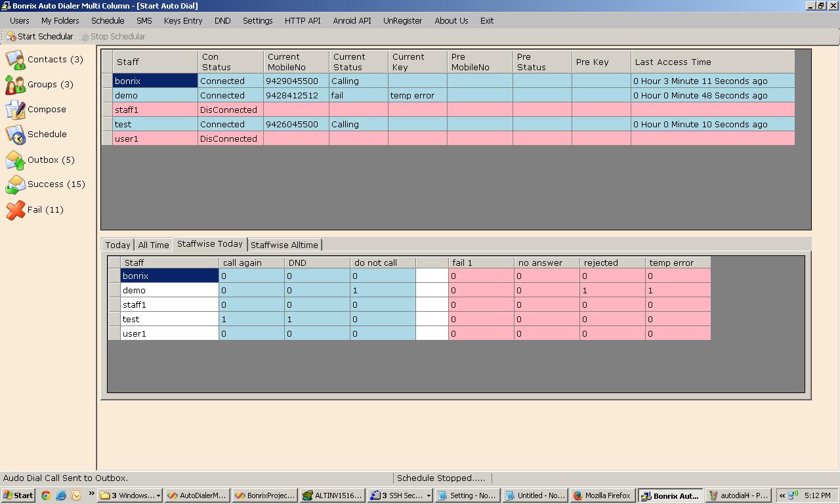Open the Success messages icon

pyautogui.click(x=16, y=184)
